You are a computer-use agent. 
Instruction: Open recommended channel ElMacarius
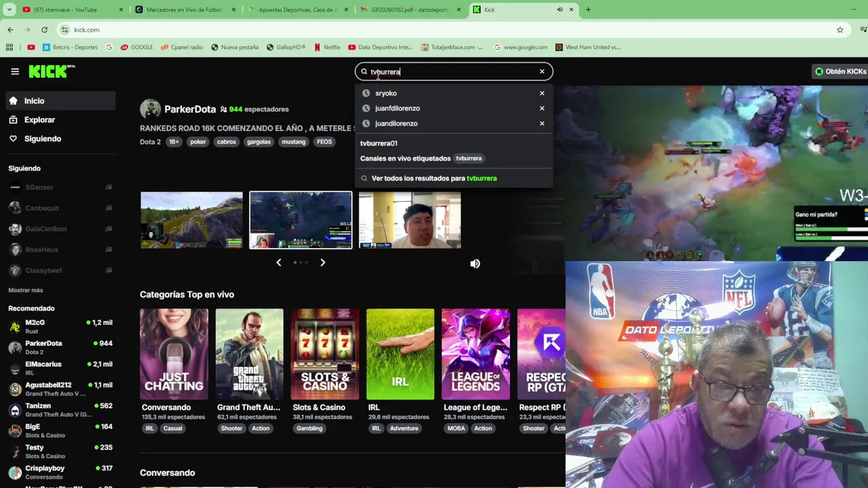click(60, 368)
